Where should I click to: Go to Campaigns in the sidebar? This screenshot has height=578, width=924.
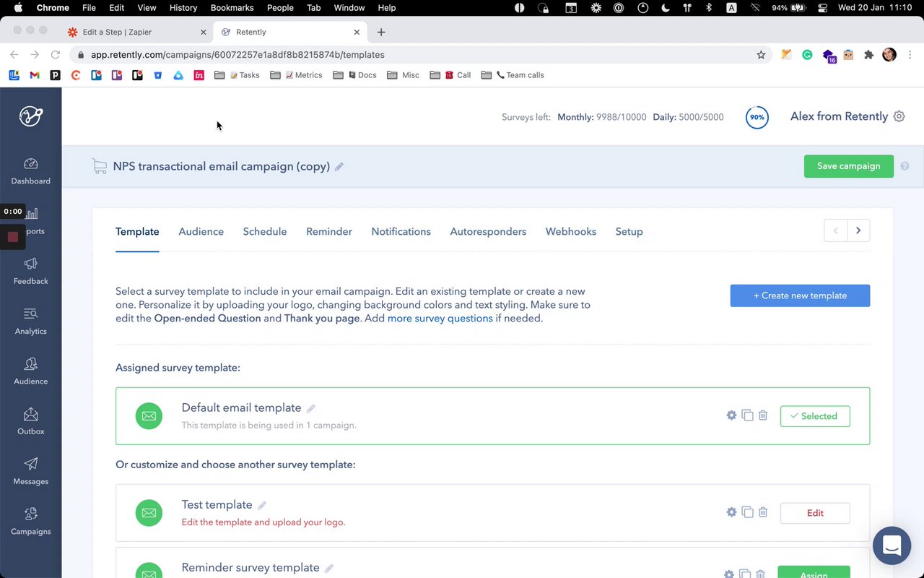click(30, 521)
